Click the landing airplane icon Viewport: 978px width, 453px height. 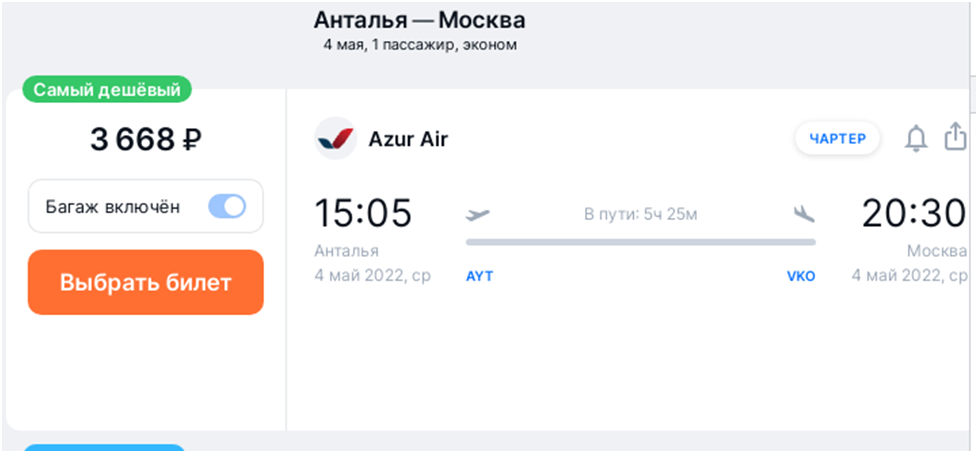tap(804, 215)
